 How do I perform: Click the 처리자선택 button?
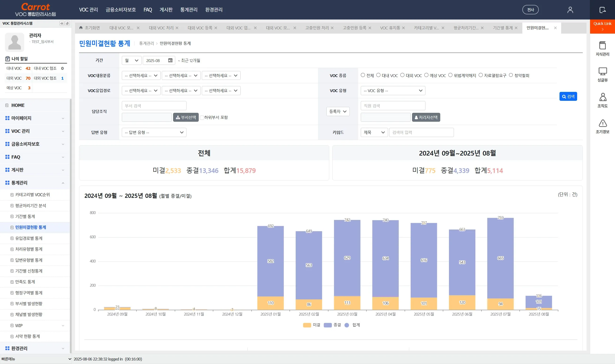click(x=426, y=117)
